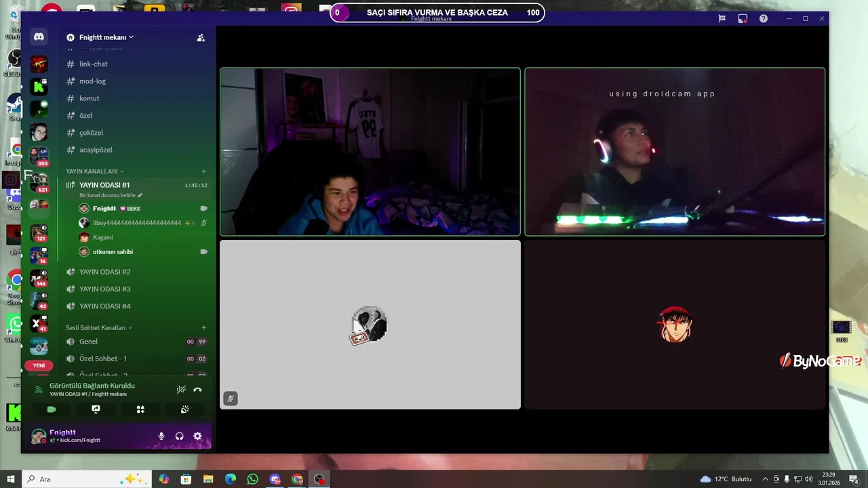The image size is (868, 488).
Task: Show hidden system tray icons
Action: click(x=765, y=479)
